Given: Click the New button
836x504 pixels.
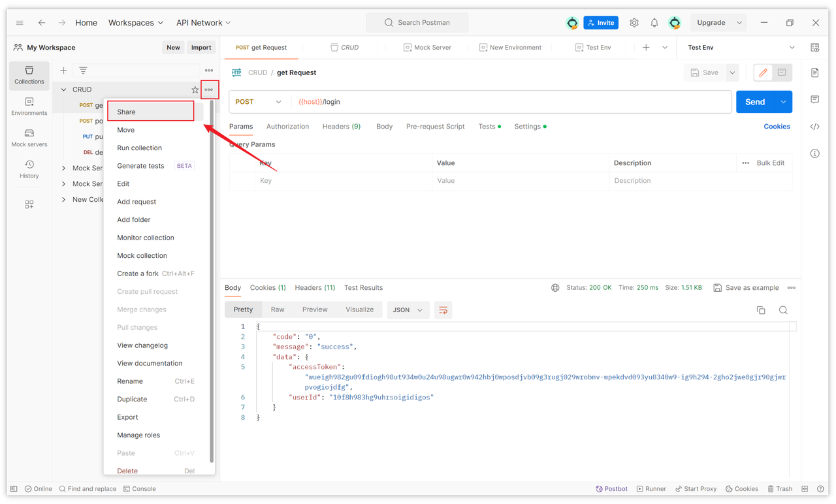Looking at the screenshot, I should click(173, 48).
